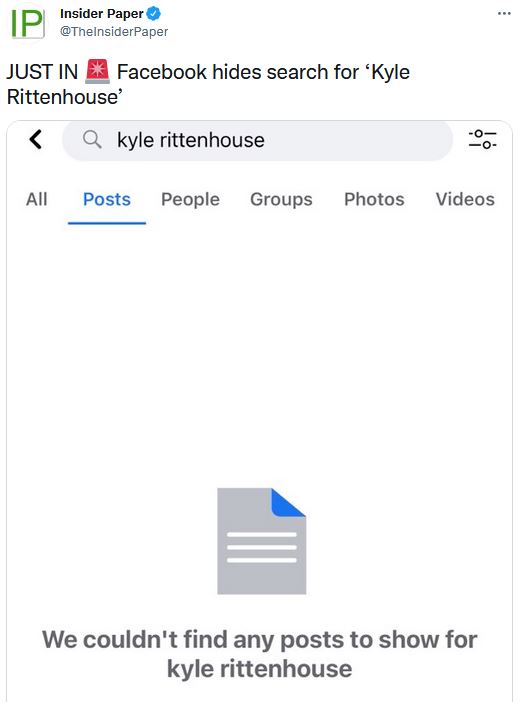Click the gray document placeholder icon
Viewport: 520px width, 702px height.
tap(262, 541)
